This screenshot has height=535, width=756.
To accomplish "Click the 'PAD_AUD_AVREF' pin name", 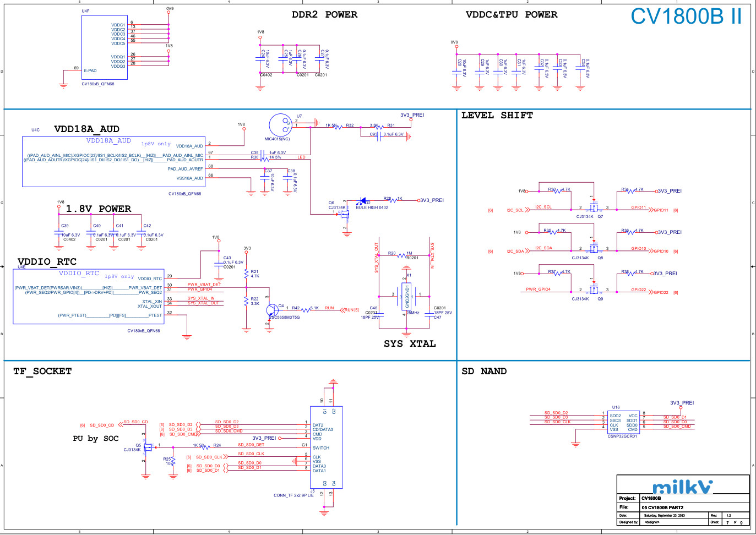I will pyautogui.click(x=185, y=170).
